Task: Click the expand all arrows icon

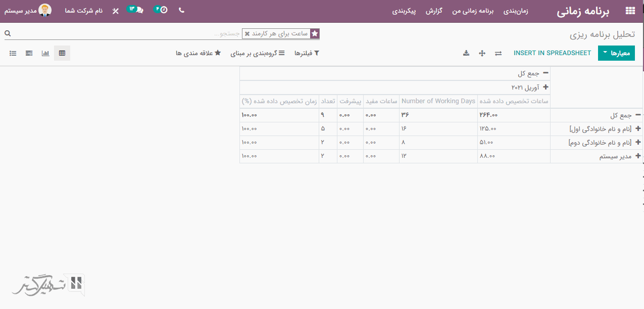Action: pos(482,53)
